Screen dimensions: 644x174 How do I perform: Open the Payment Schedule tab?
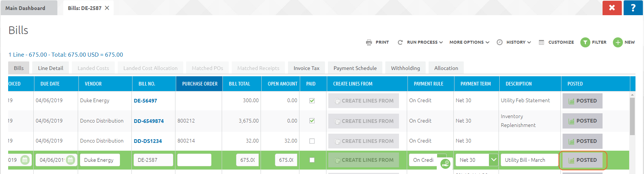(355, 68)
